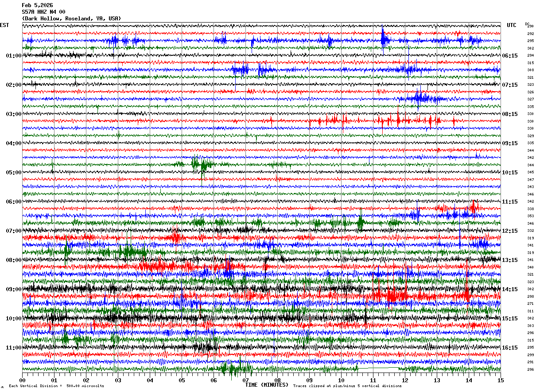Select the '10:00' EST time label
The image size is (536, 392).
[x=14, y=319]
